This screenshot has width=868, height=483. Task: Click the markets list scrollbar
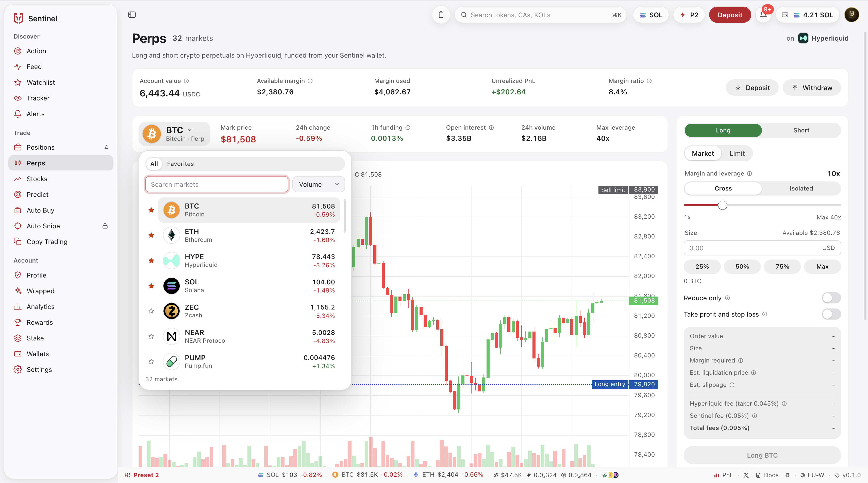(x=344, y=216)
